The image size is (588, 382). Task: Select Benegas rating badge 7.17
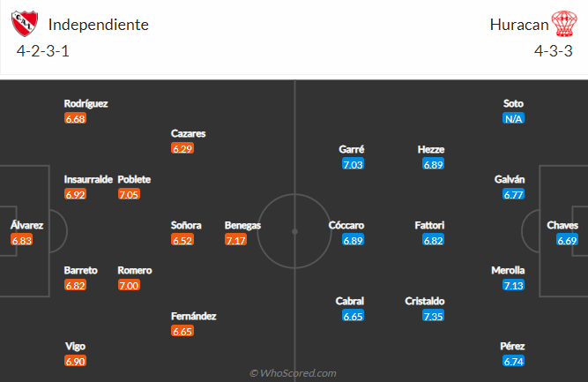pyautogui.click(x=235, y=240)
